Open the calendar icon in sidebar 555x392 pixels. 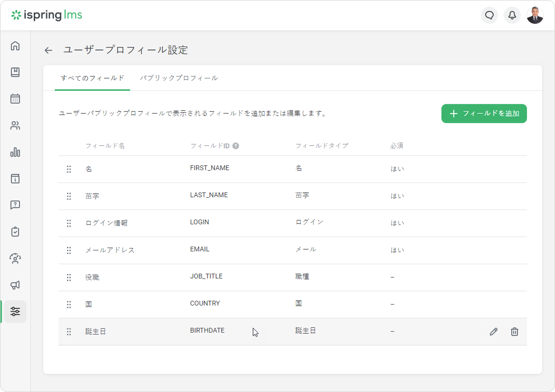coord(15,99)
